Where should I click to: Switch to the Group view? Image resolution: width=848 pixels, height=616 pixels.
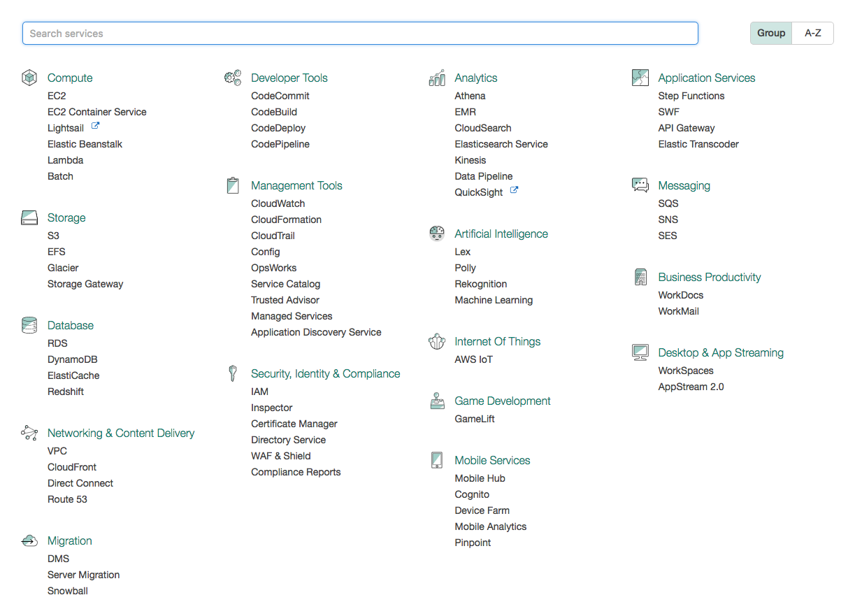(771, 33)
